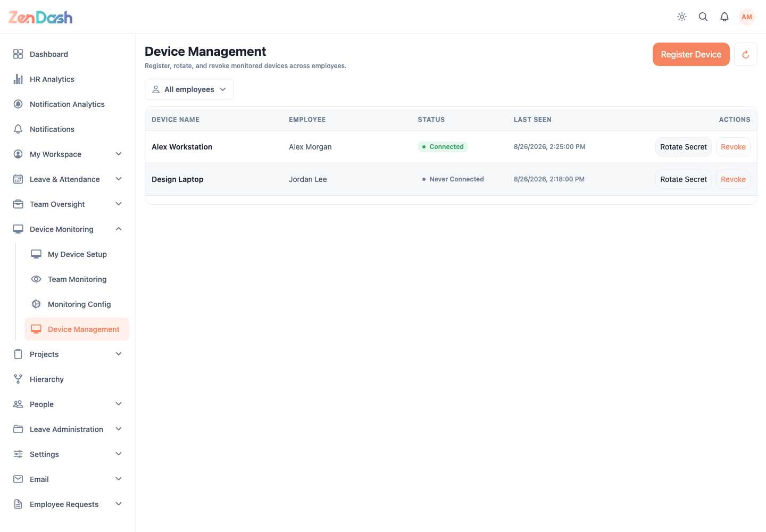Click the Leave & Attendance calendar icon
The width and height of the screenshot is (766, 532).
pyautogui.click(x=18, y=179)
